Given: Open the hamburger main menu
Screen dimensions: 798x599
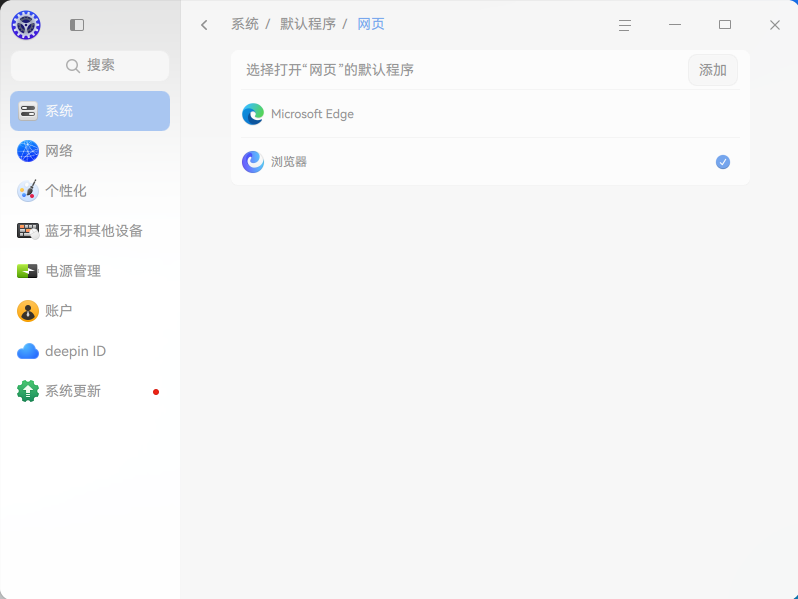Looking at the screenshot, I should coord(625,25).
